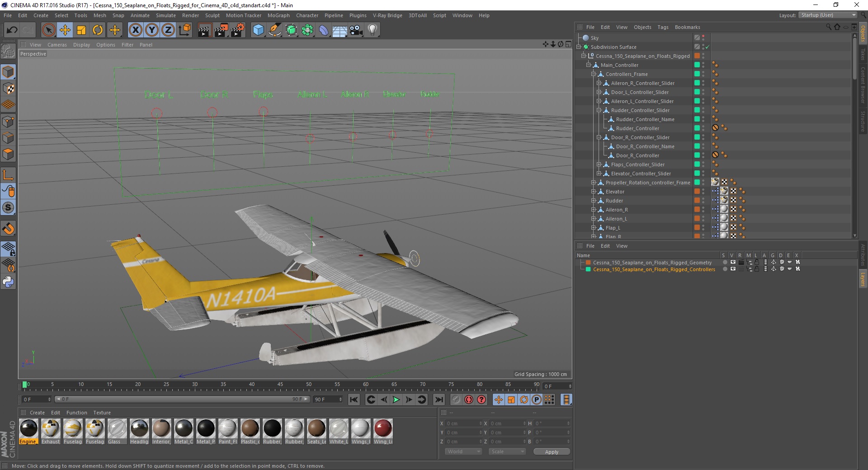This screenshot has width=868, height=470.
Task: Collapse the Main_Controller tree node
Action: pyautogui.click(x=589, y=65)
